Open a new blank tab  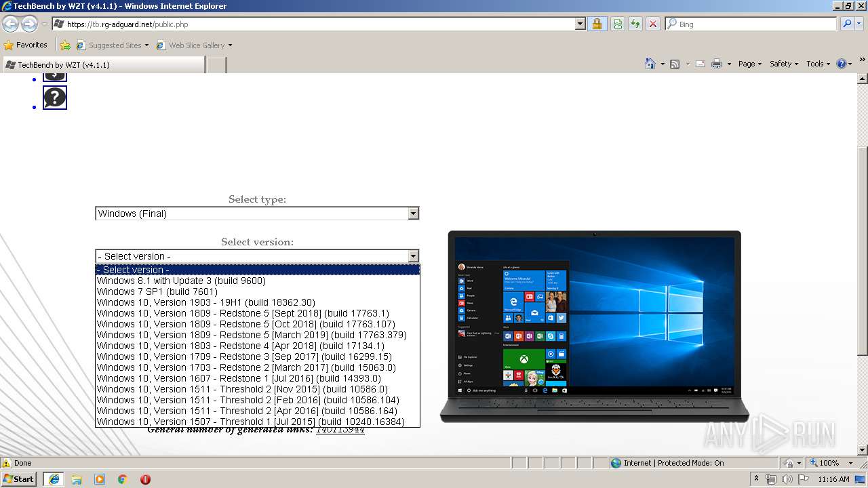tap(216, 65)
